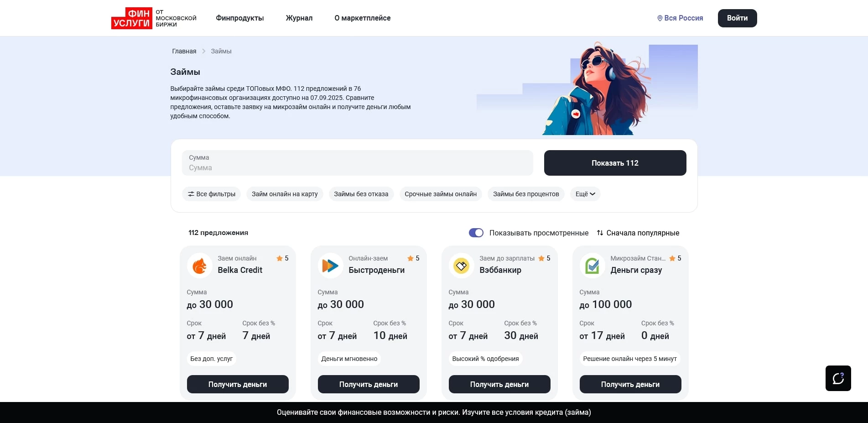Select the Займы без отказа filter
The image size is (868, 423).
361,194
